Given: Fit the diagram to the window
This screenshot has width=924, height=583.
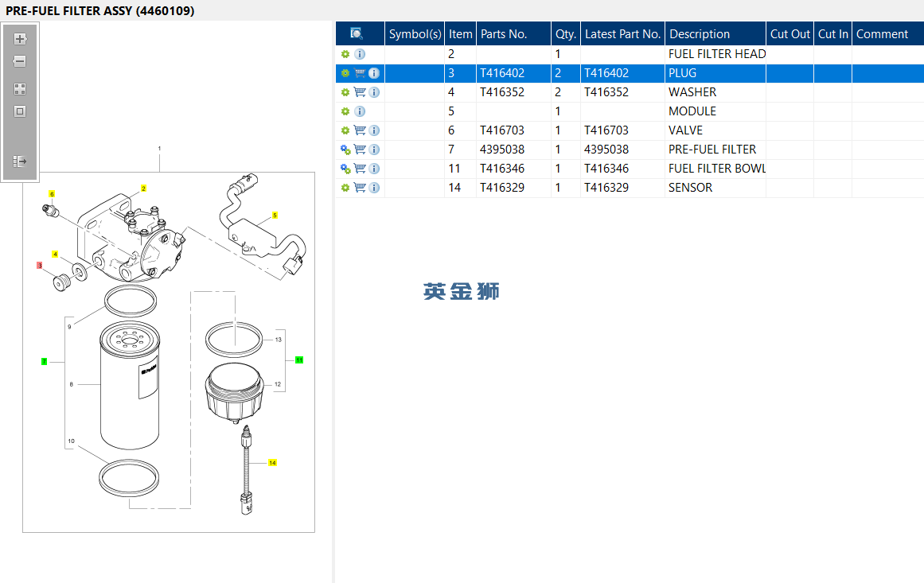Looking at the screenshot, I should (20, 111).
